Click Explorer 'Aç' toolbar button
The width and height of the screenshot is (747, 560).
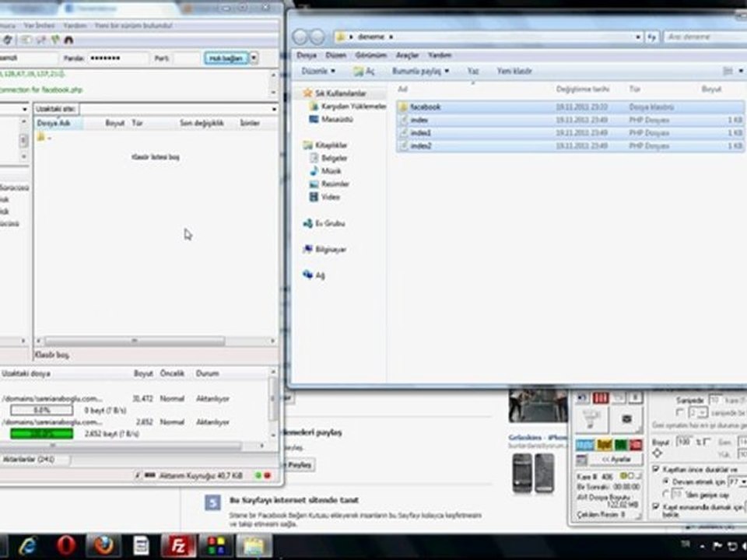click(x=364, y=71)
